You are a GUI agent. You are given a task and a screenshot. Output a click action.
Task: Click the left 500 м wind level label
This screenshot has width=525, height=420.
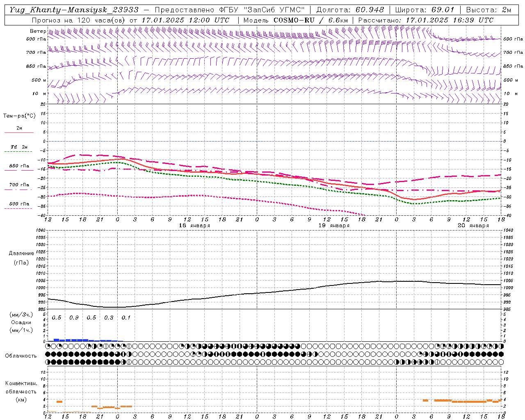(39, 80)
